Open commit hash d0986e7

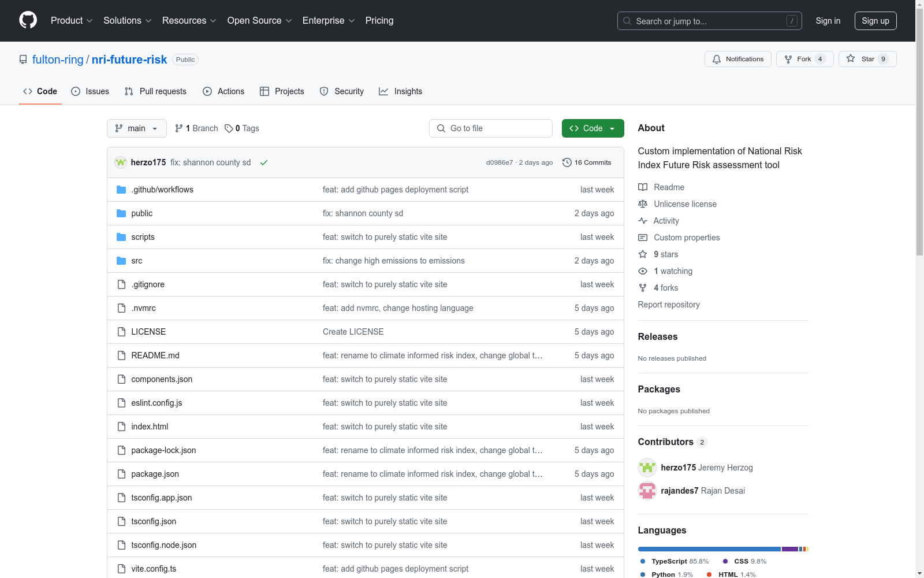500,162
